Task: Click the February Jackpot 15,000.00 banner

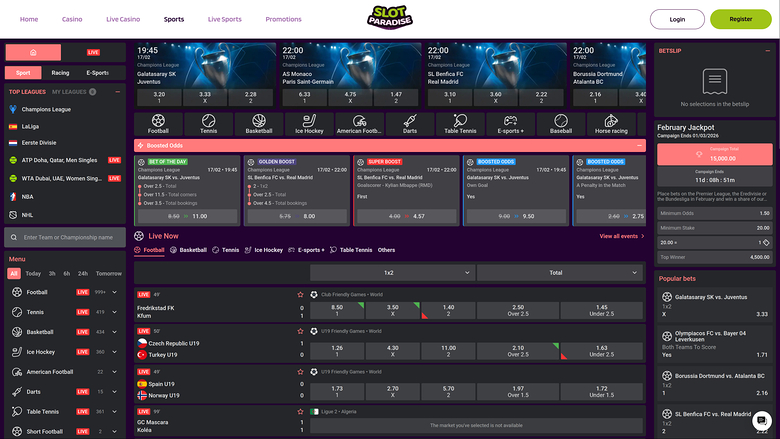Action: 715,154
